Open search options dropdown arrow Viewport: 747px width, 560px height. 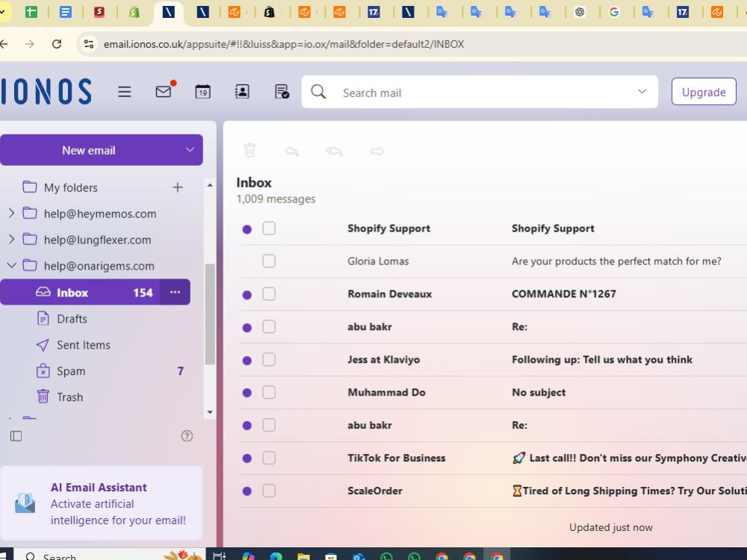642,91
